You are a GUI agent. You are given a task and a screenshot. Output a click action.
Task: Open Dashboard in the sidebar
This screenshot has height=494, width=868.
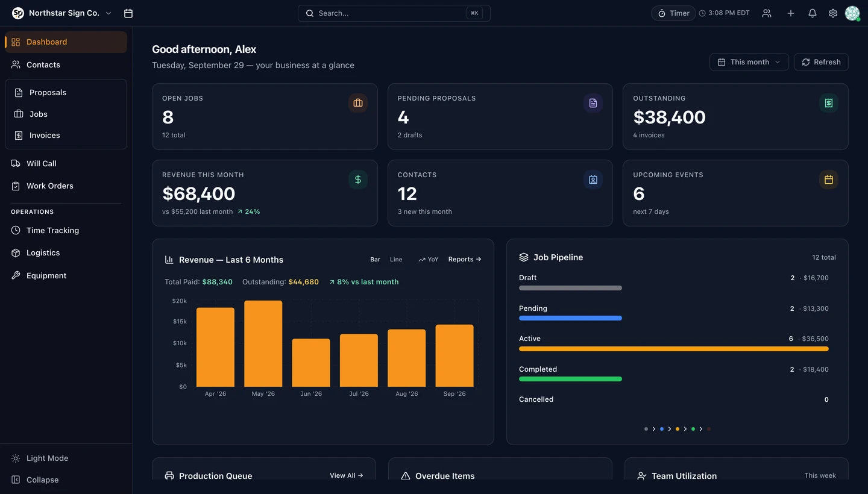tap(66, 42)
